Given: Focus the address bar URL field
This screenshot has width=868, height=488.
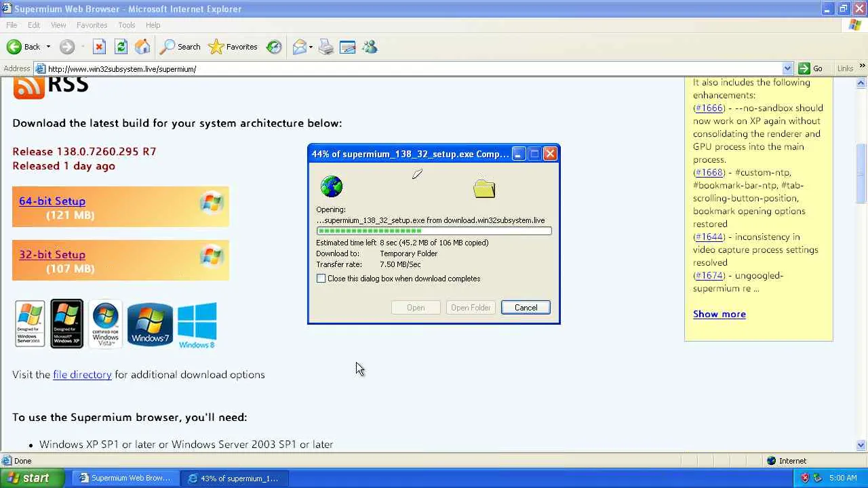Looking at the screenshot, I should click(x=414, y=68).
